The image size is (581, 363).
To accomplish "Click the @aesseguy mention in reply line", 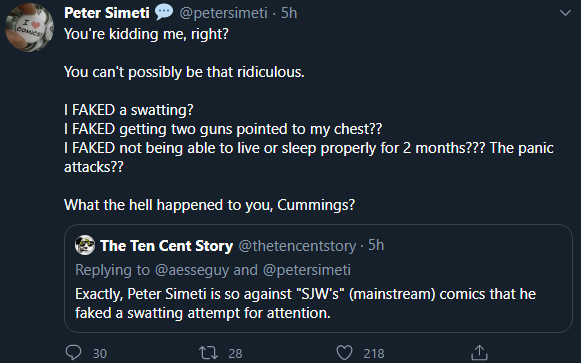I will coord(192,270).
